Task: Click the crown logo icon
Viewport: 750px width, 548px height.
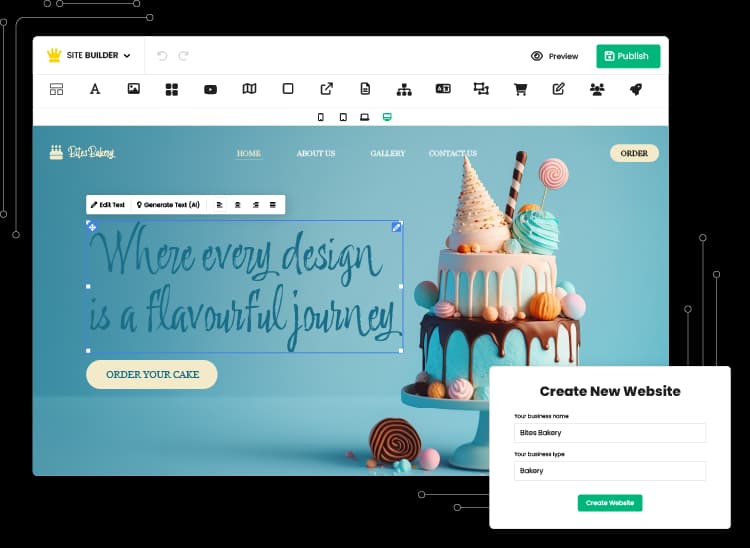Action: point(55,55)
